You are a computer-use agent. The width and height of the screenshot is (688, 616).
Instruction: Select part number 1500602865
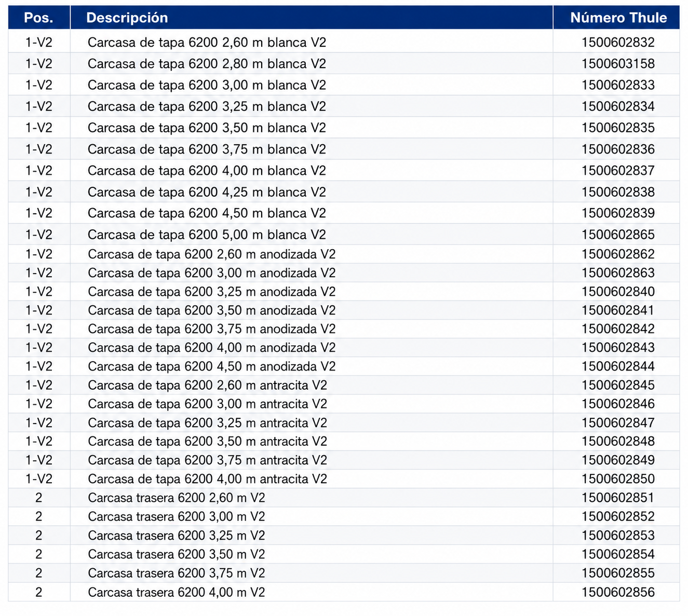618,235
